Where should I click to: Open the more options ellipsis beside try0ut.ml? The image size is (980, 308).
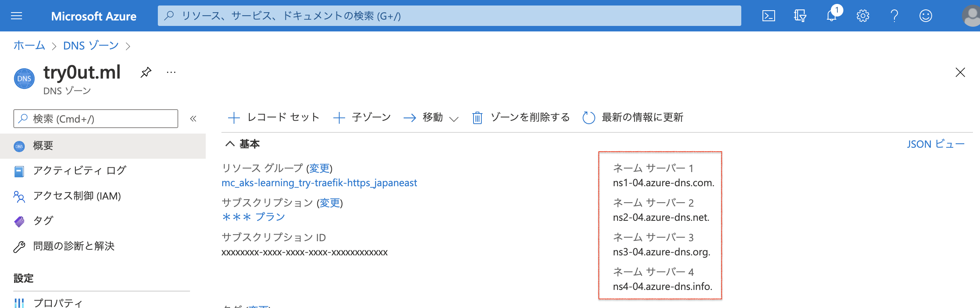coord(171,72)
